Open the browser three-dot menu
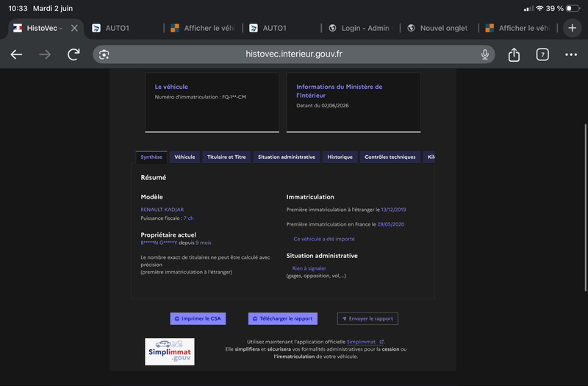The height and width of the screenshot is (386, 588). click(571, 54)
